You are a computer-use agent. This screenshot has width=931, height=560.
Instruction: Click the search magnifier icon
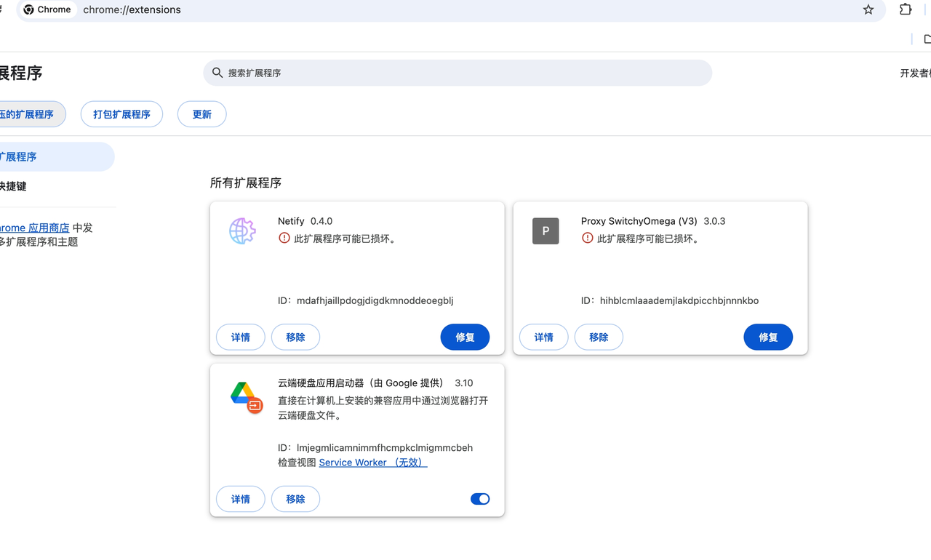[217, 73]
